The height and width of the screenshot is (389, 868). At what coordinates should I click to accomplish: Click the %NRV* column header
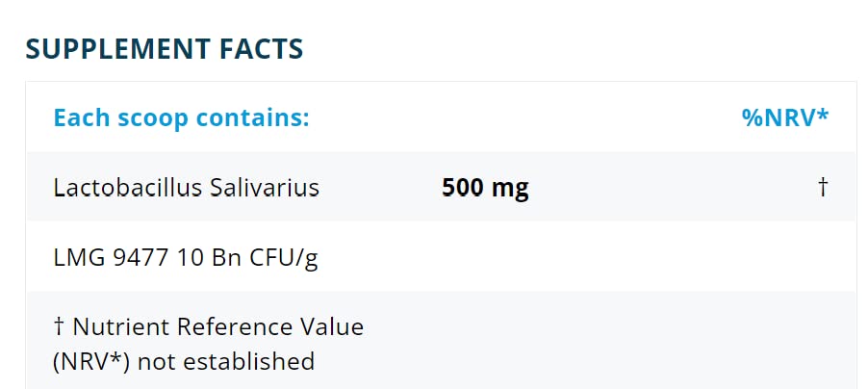785,118
